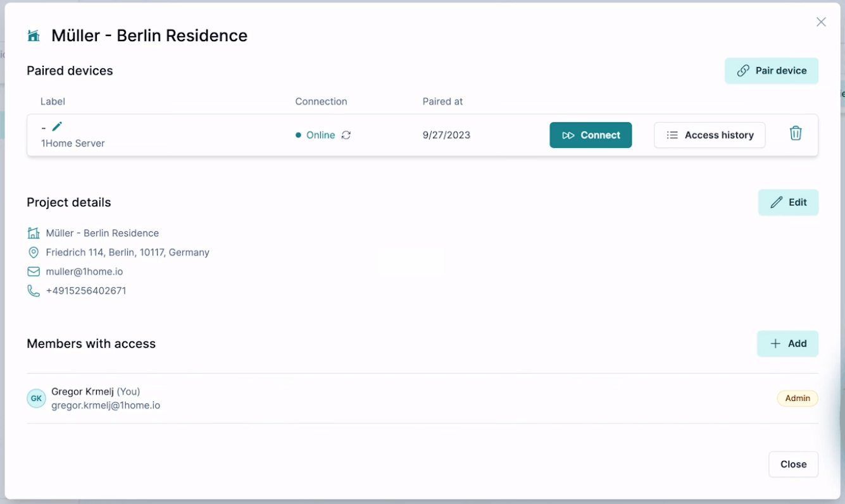Open the Access history
The width and height of the screenshot is (845, 504).
point(710,135)
